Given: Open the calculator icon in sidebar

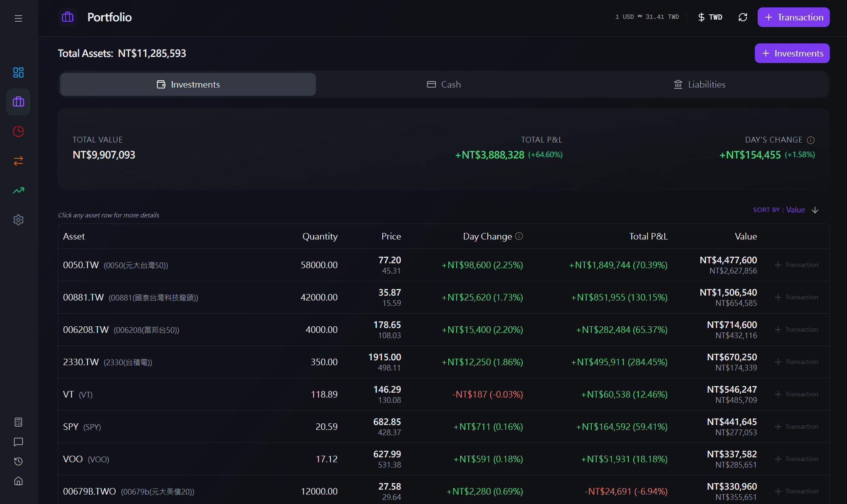Looking at the screenshot, I should click(18, 422).
